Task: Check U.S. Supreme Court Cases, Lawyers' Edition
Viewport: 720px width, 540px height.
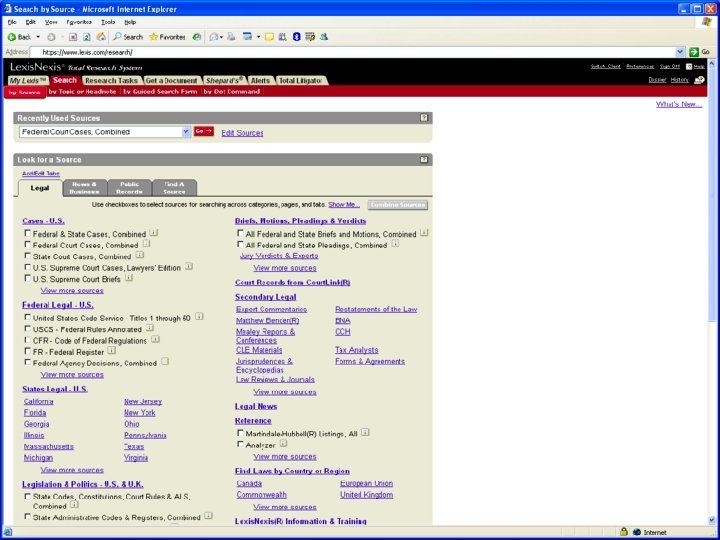Action: tap(28, 267)
